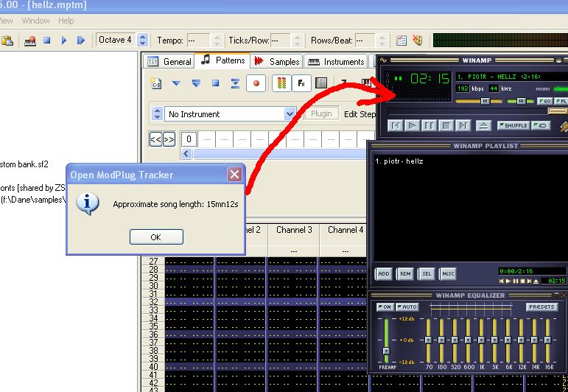This screenshot has height=392, width=568.
Task: Click Winamp play button
Action: (412, 126)
